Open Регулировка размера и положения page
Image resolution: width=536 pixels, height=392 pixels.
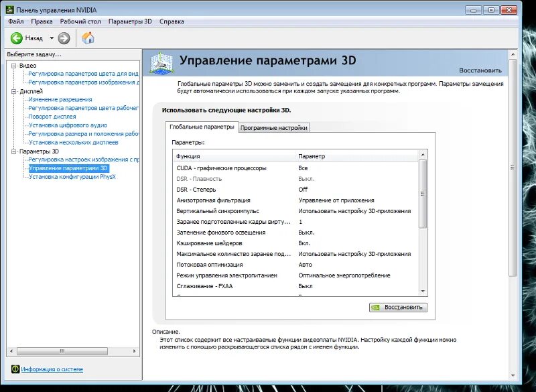pyautogui.click(x=83, y=134)
